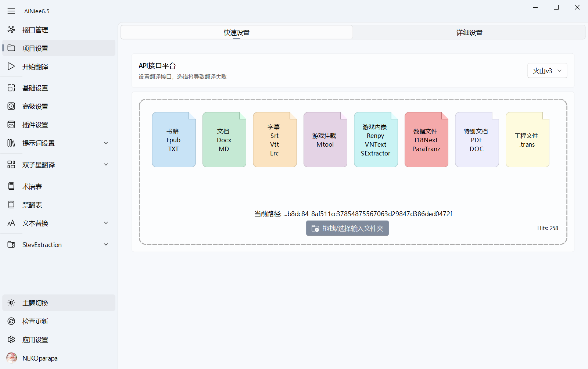
Task: Open 插件设置 page
Action: (59, 125)
